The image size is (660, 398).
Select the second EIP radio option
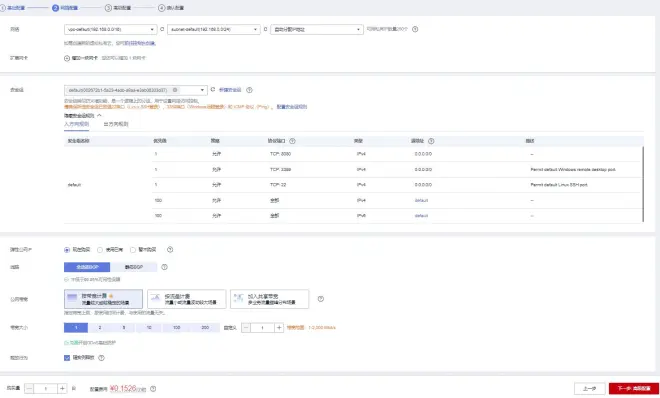(100, 250)
